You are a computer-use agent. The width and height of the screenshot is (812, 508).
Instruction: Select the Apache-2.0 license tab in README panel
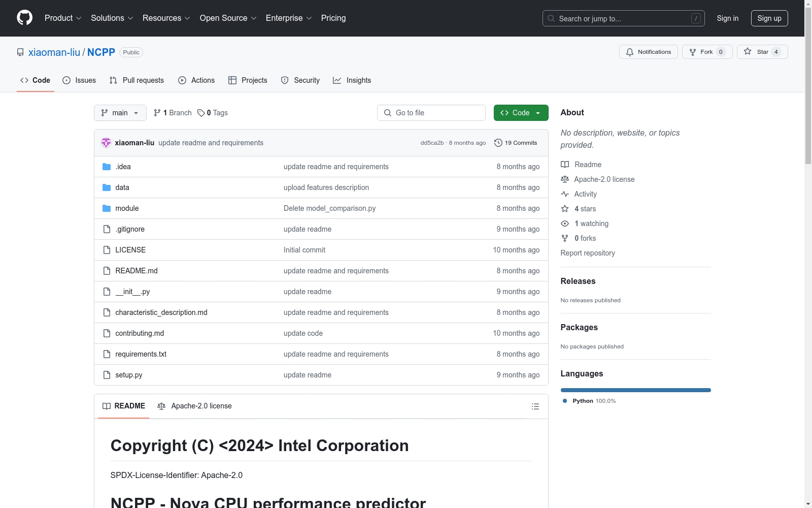pos(195,406)
